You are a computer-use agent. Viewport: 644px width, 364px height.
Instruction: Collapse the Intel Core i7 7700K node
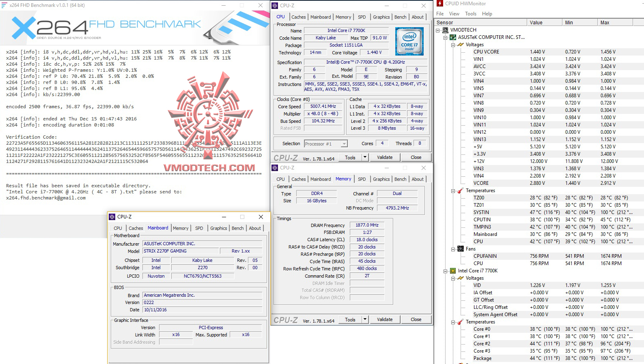(x=446, y=271)
